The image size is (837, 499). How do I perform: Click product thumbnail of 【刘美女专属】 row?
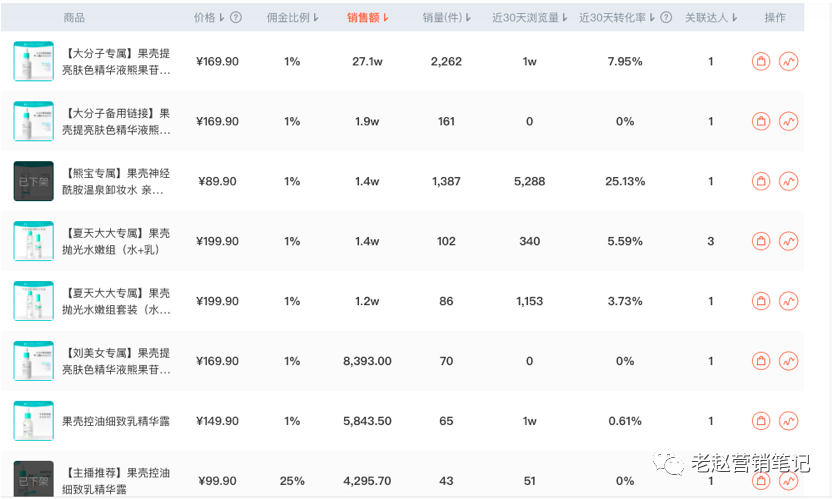[x=33, y=361]
